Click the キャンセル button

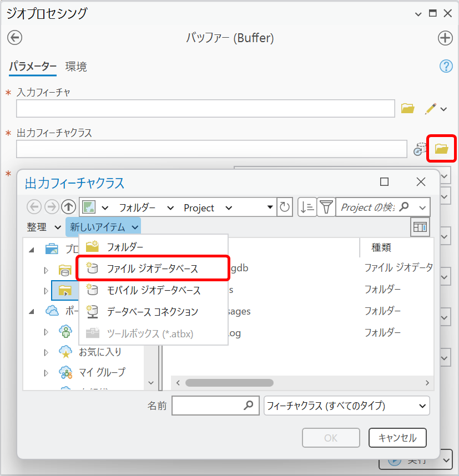(x=397, y=438)
